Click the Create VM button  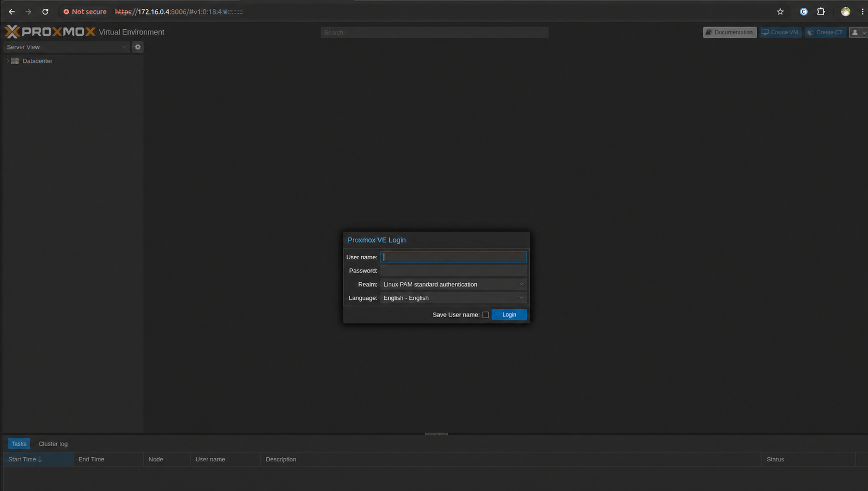point(780,32)
